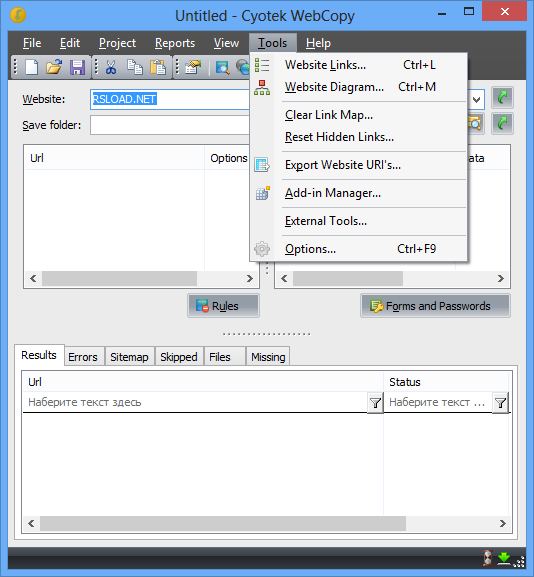The image size is (534, 577).
Task: Click the rules list horizontal scrollbar thumb
Action: pos(119,279)
